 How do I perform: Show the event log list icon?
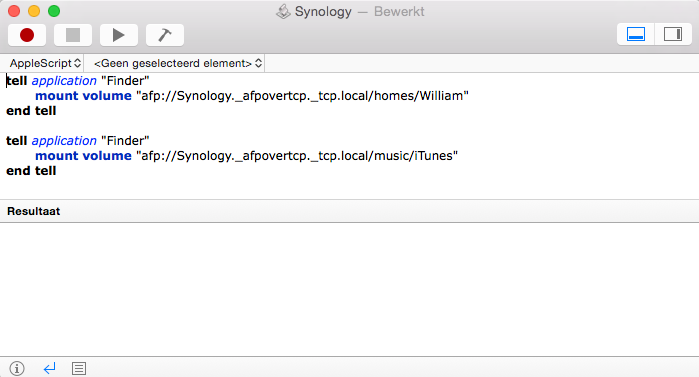(x=79, y=369)
